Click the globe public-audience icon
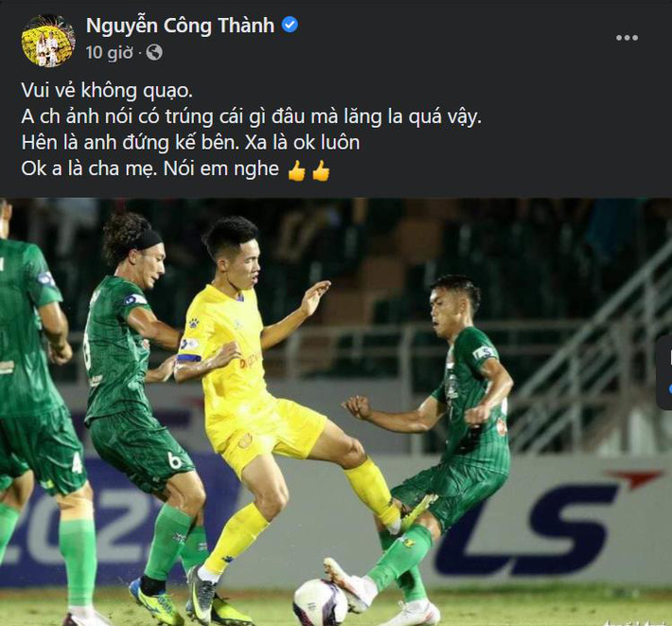 154,53
